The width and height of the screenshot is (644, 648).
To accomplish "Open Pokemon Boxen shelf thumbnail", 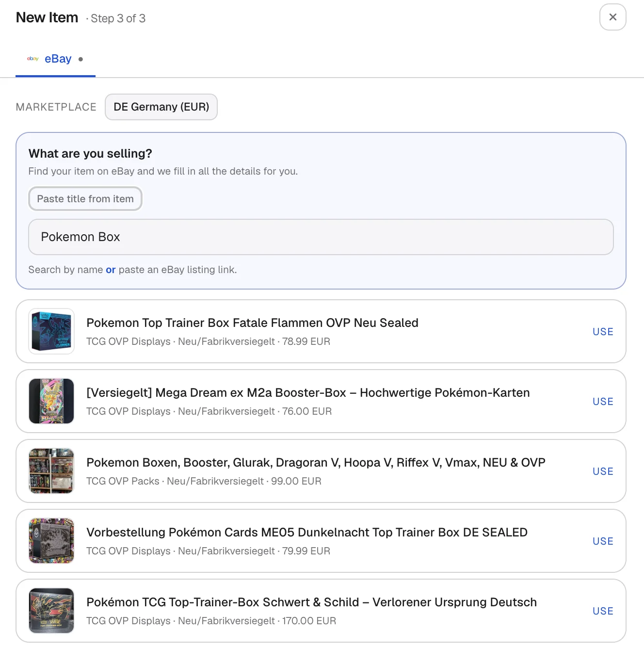I will pyautogui.click(x=51, y=471).
